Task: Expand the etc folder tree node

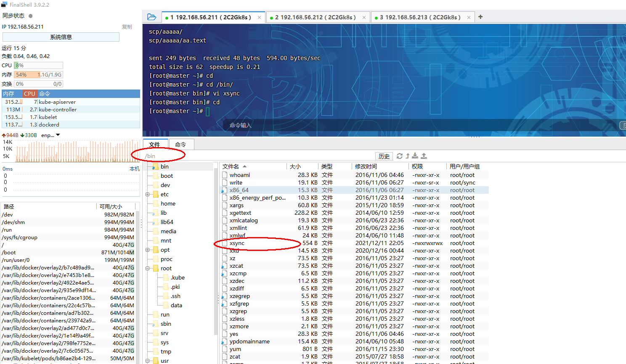Action: pos(148,194)
